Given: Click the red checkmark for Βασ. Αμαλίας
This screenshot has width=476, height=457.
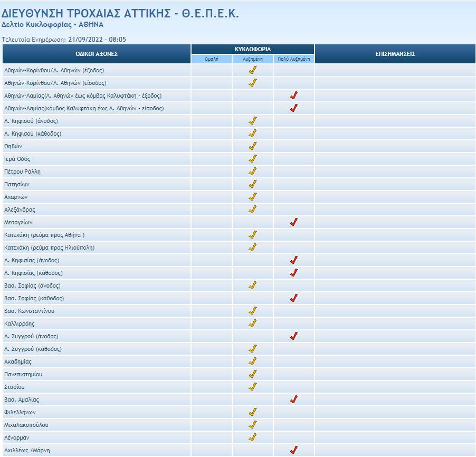Looking at the screenshot, I should [294, 399].
